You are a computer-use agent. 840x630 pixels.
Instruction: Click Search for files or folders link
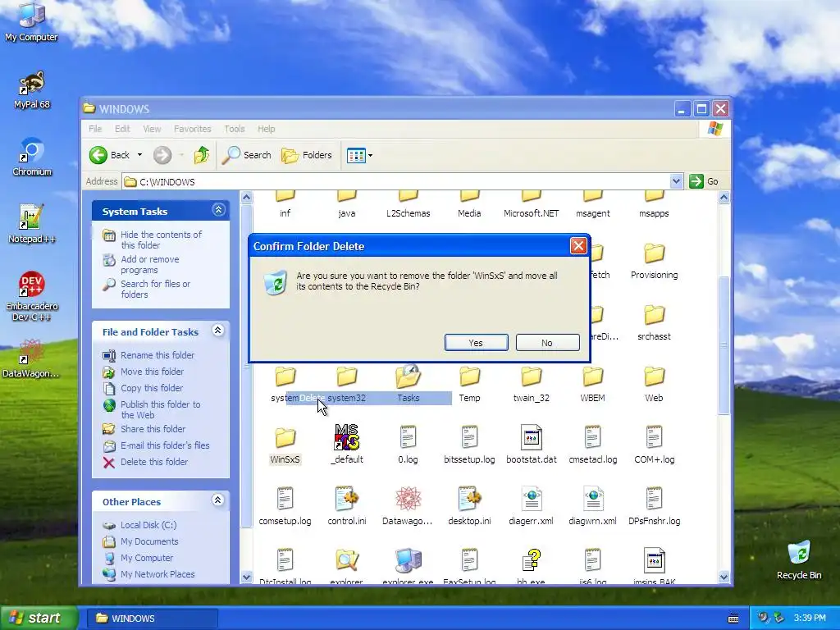click(x=155, y=289)
